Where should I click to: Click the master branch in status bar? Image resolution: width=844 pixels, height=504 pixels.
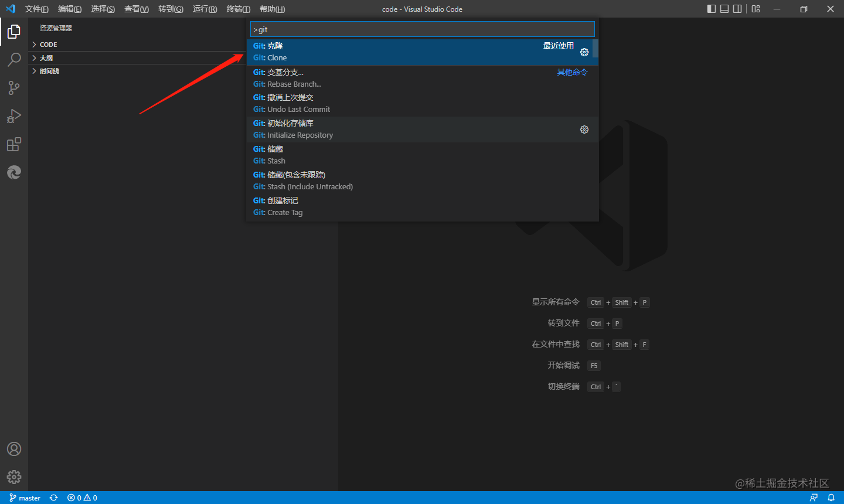point(25,498)
